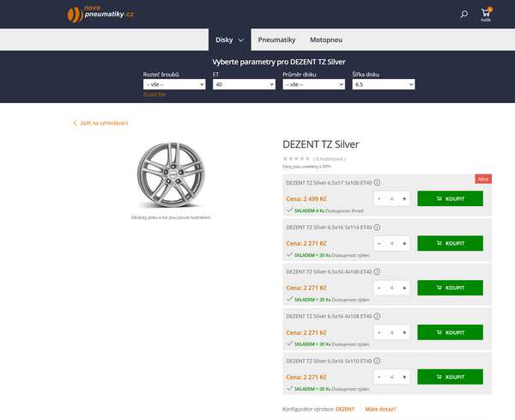Open the Průměr disku dropdown
Image resolution: width=515 pixels, height=420 pixels.
pos(313,84)
